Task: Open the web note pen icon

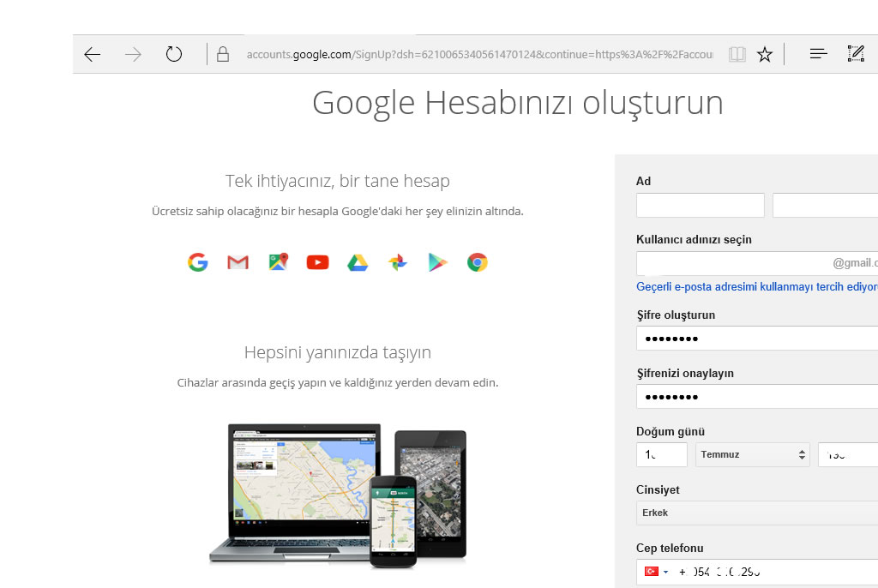Action: point(856,54)
